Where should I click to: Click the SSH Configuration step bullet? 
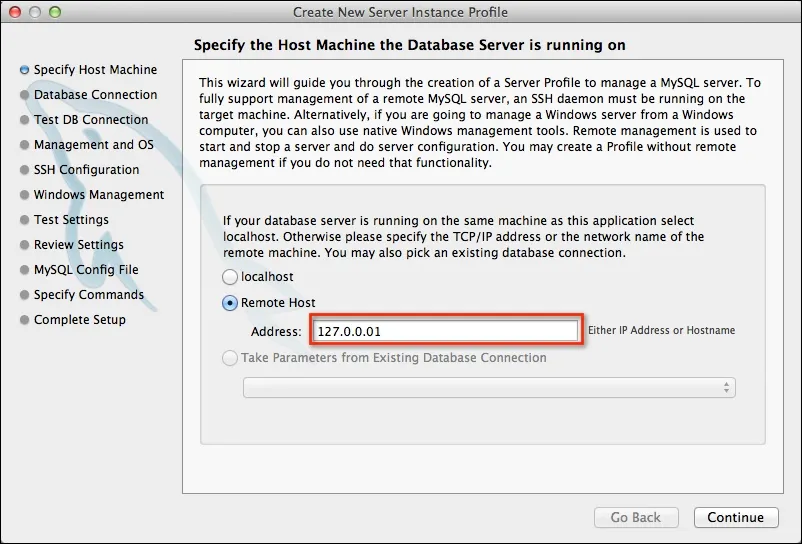(x=24, y=170)
